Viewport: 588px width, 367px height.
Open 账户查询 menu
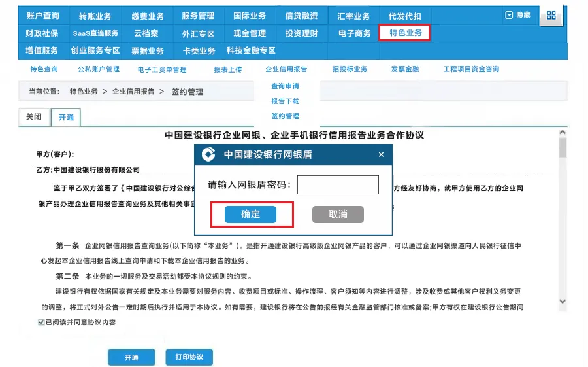42,16
